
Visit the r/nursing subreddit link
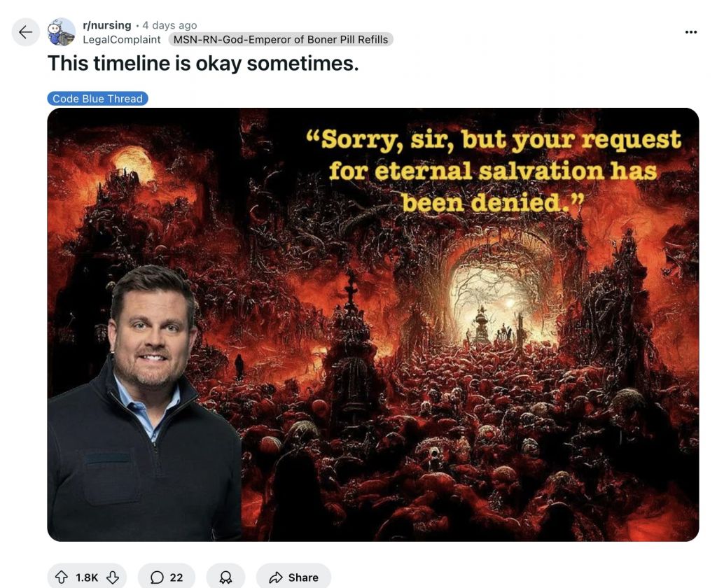tap(106, 25)
